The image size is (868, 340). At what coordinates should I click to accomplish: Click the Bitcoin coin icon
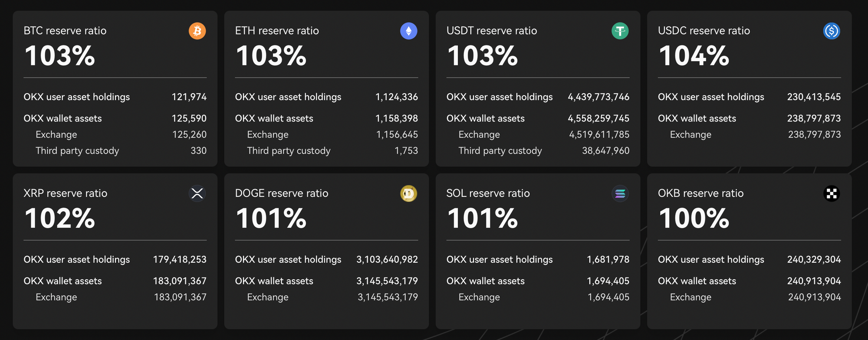197,31
